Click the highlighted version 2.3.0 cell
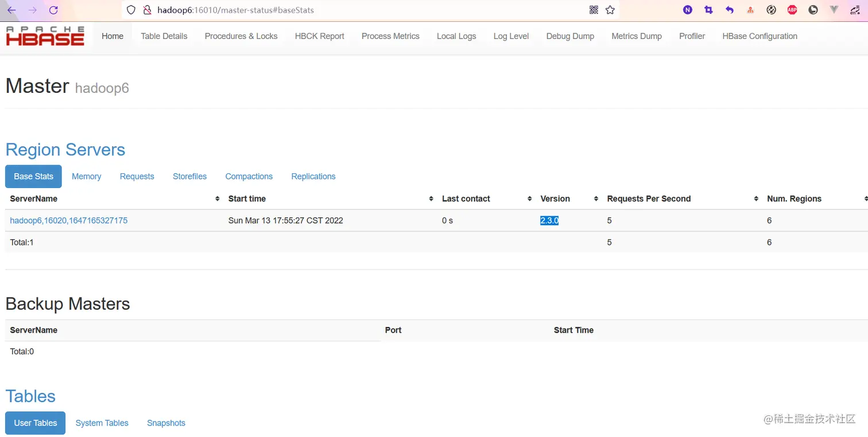This screenshot has height=437, width=868. [x=549, y=220]
